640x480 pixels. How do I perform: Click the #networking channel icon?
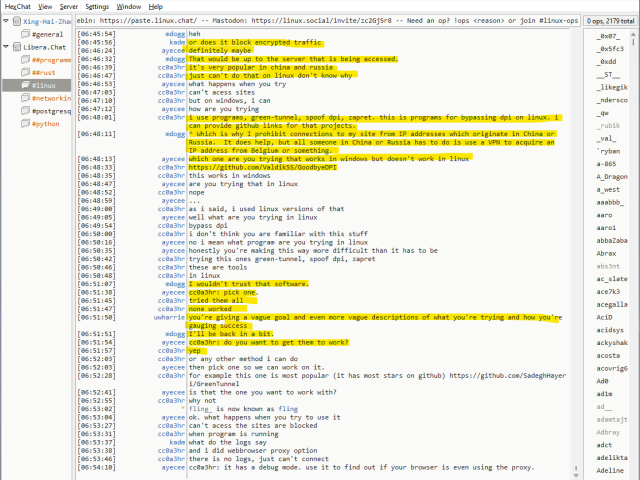point(25,99)
